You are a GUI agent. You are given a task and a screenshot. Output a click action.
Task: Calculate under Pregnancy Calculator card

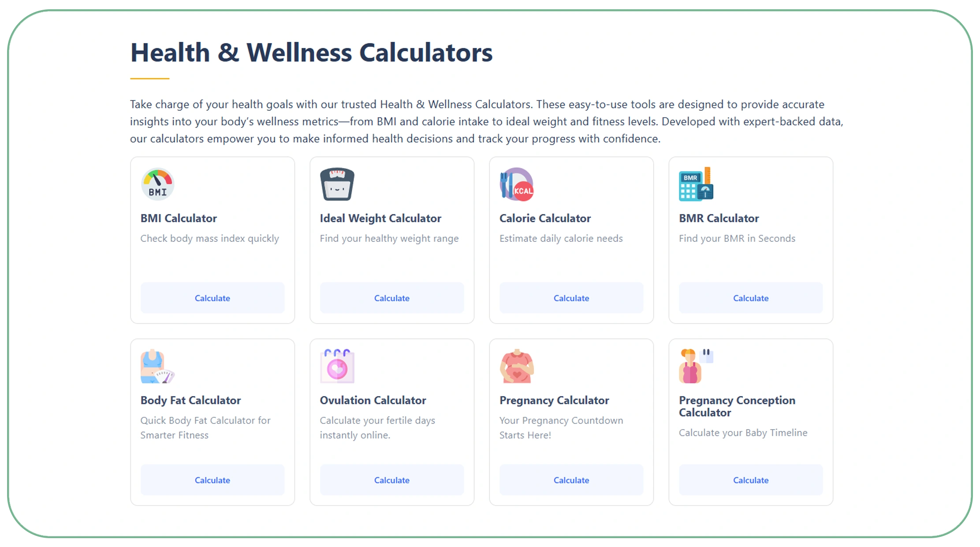(571, 480)
